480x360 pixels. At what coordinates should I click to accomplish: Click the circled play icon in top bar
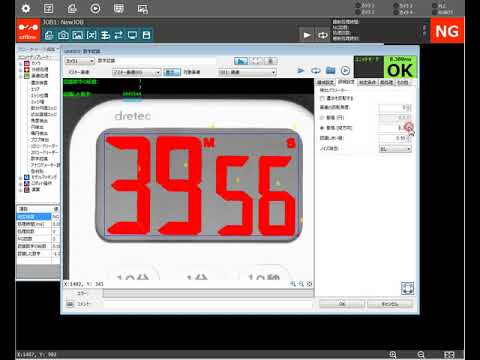[95, 8]
